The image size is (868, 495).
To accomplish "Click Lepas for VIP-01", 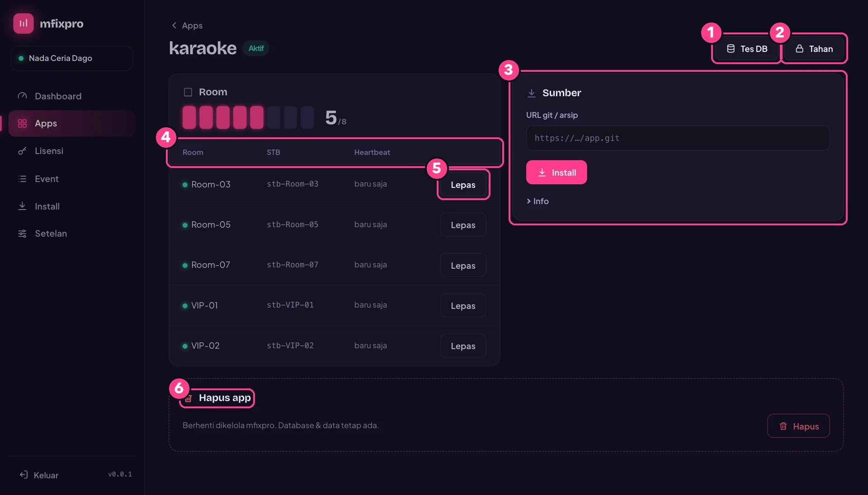I will point(463,306).
